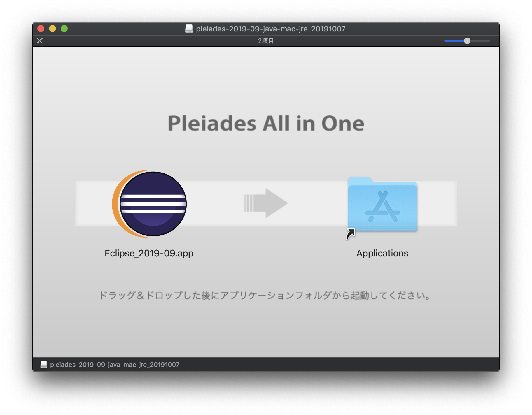The height and width of the screenshot is (415, 532).
Task: Click the purple Eclipse sphere logo
Action: coord(155,204)
